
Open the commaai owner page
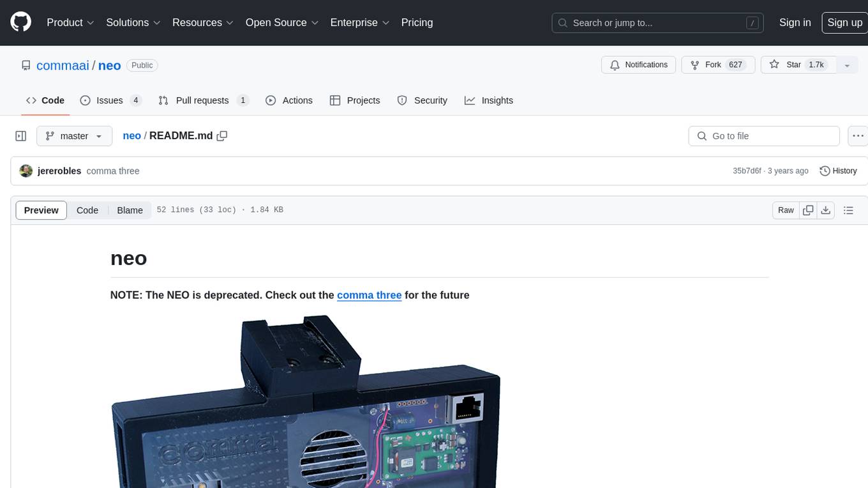pos(63,65)
